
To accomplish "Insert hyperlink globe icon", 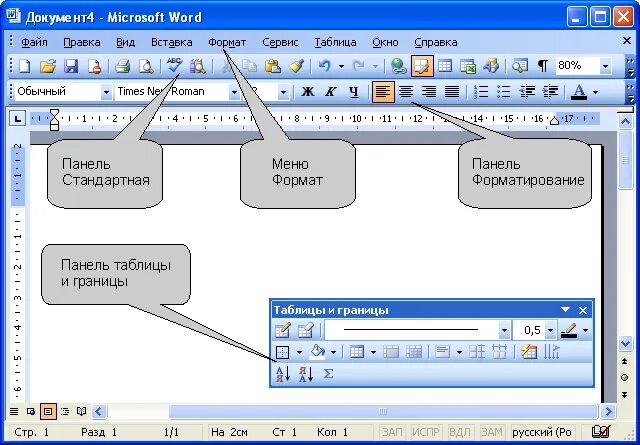I will [398, 66].
